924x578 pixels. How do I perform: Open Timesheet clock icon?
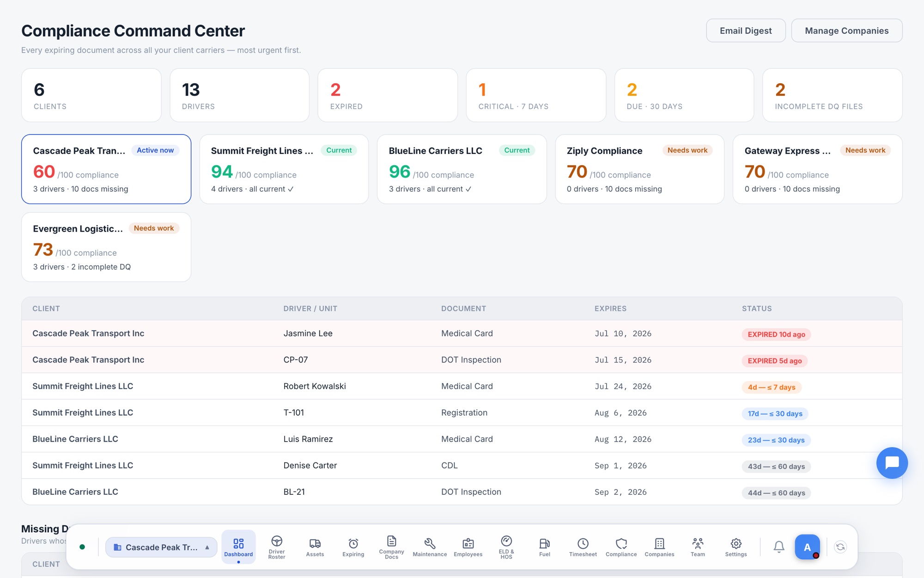(x=583, y=543)
